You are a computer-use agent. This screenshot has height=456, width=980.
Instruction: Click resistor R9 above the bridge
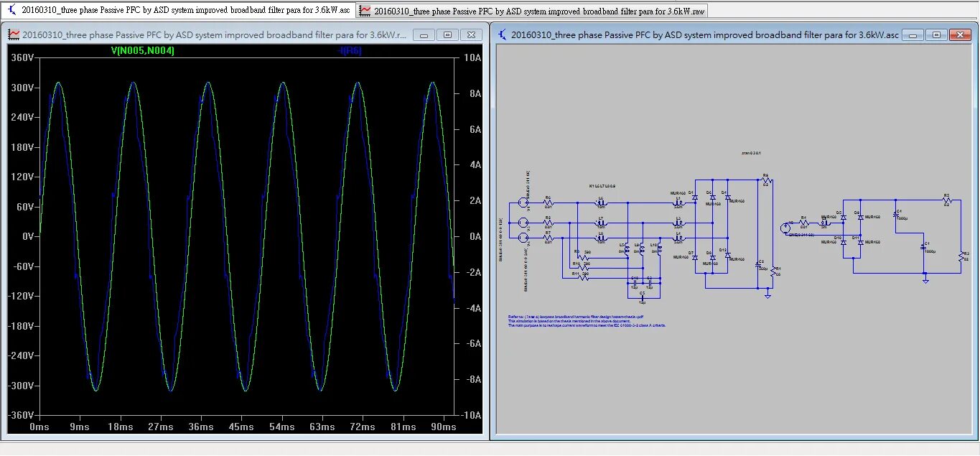(767, 180)
